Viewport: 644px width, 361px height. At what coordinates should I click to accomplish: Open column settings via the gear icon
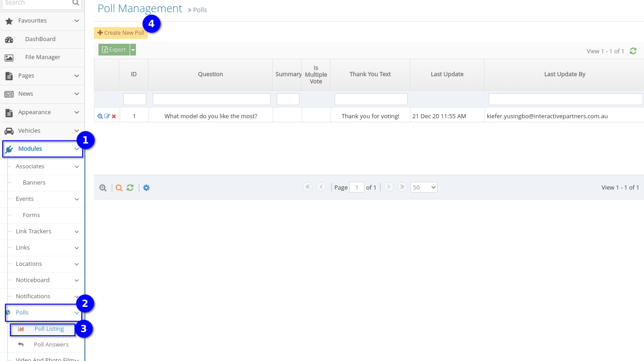point(146,187)
